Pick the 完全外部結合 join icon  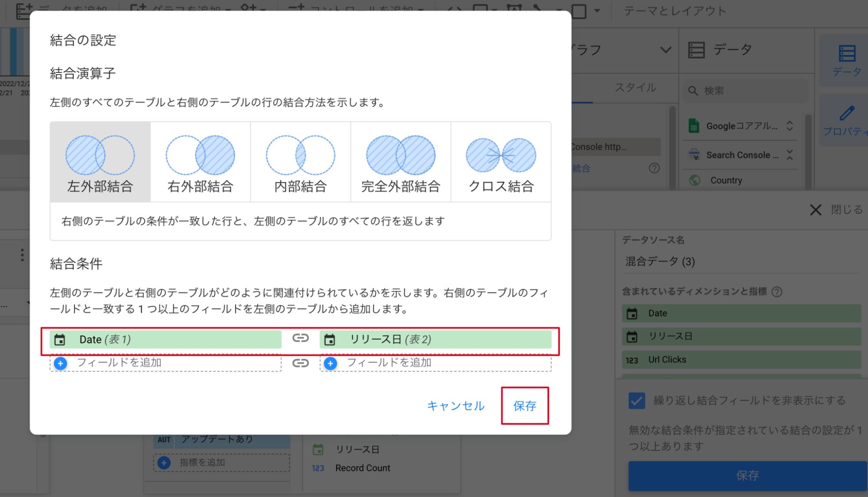click(x=400, y=155)
